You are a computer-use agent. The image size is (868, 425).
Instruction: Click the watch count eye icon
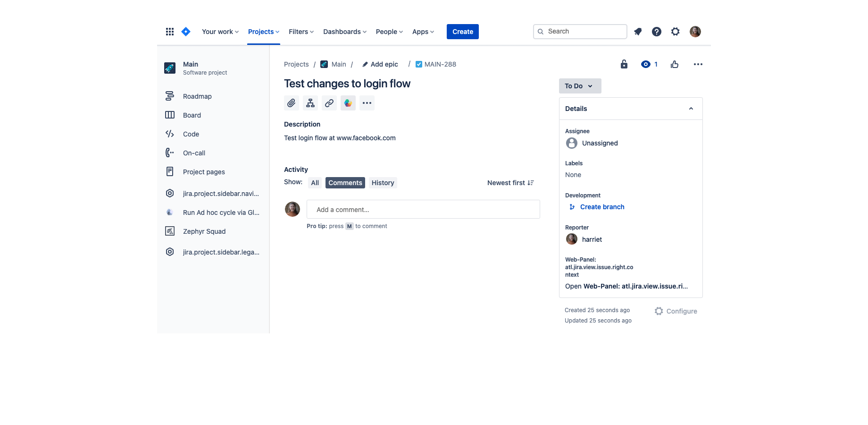[646, 64]
